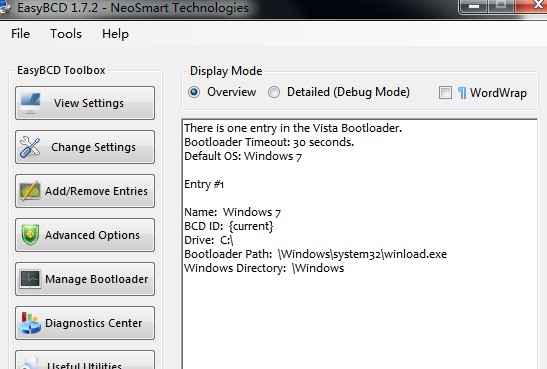Click the green shield Advanced Options icon
547x369 pixels.
click(x=30, y=235)
